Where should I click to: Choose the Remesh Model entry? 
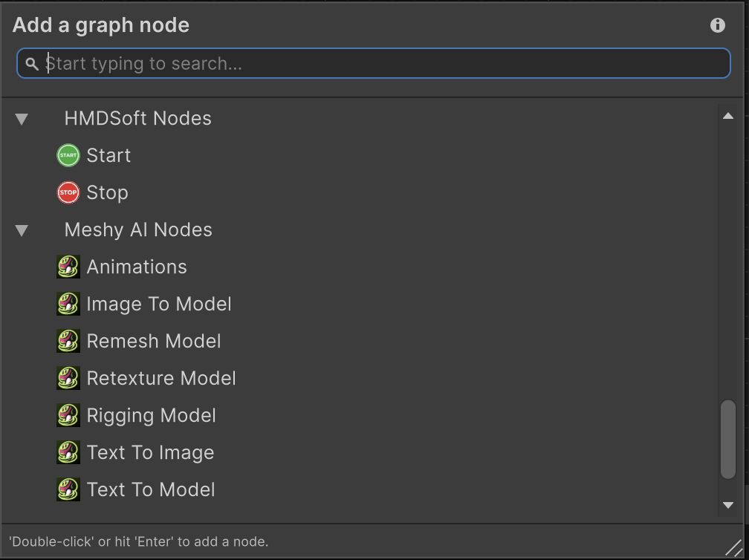click(154, 341)
